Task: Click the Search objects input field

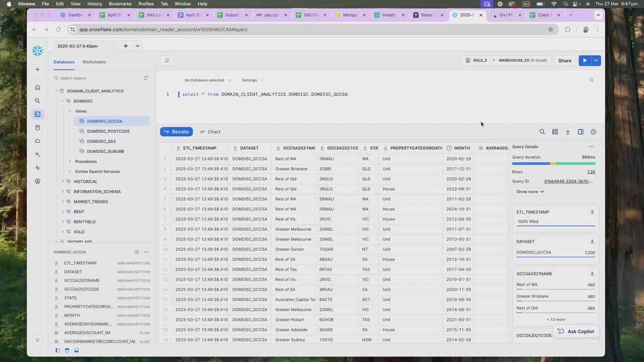Action: [98, 78]
